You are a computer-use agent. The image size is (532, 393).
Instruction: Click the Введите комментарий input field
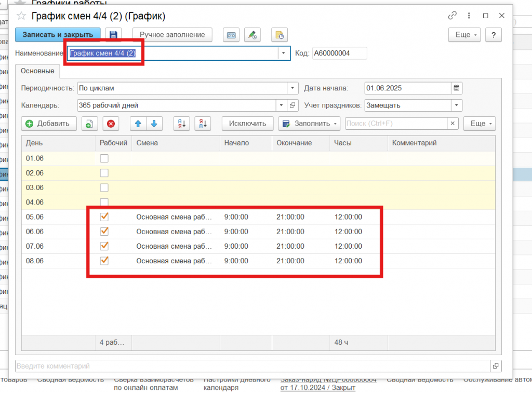[252, 366]
